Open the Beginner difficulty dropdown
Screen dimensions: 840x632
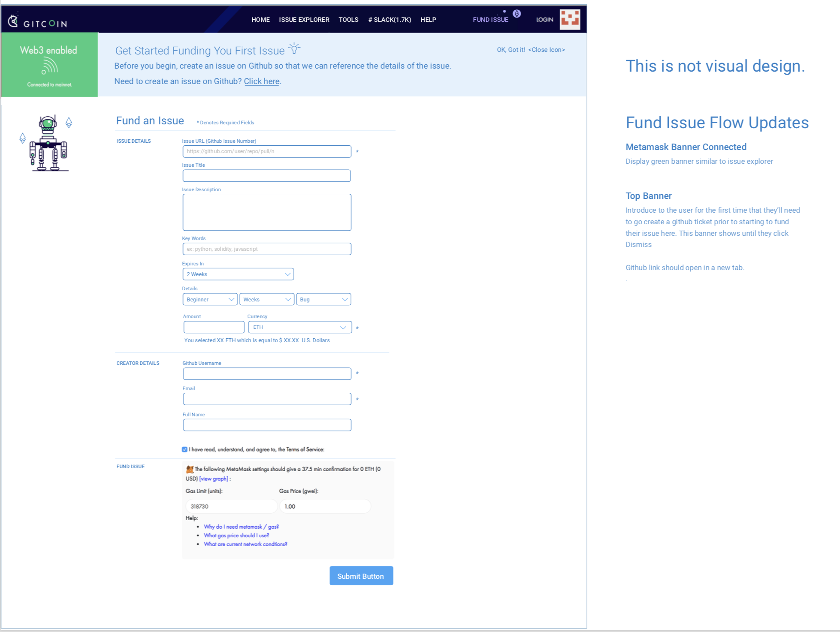[x=210, y=299]
